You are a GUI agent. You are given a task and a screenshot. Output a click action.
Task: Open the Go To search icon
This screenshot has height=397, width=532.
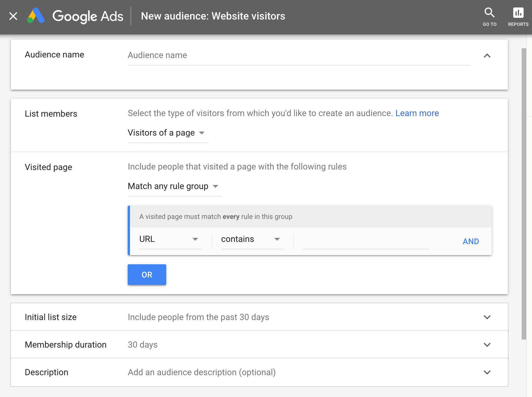pyautogui.click(x=489, y=17)
